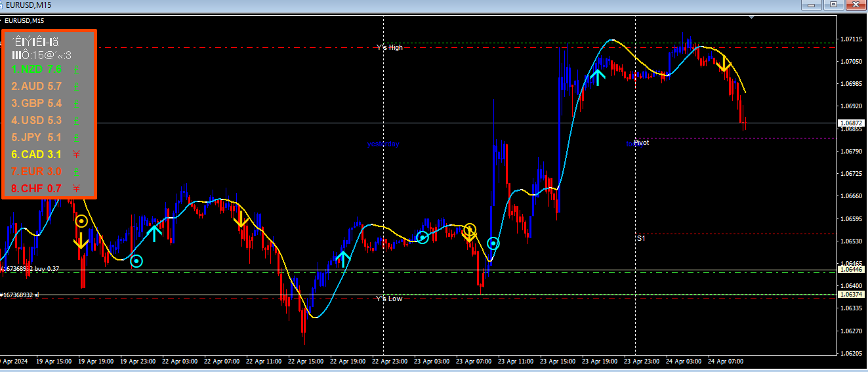Click the Y's Low line label
The image size is (868, 372).
pos(389,299)
